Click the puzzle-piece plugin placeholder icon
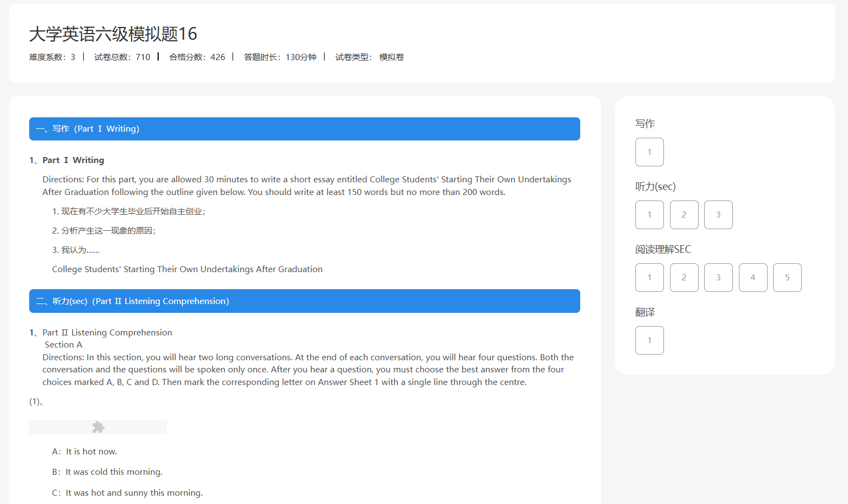Image resolution: width=848 pixels, height=504 pixels. [x=98, y=427]
